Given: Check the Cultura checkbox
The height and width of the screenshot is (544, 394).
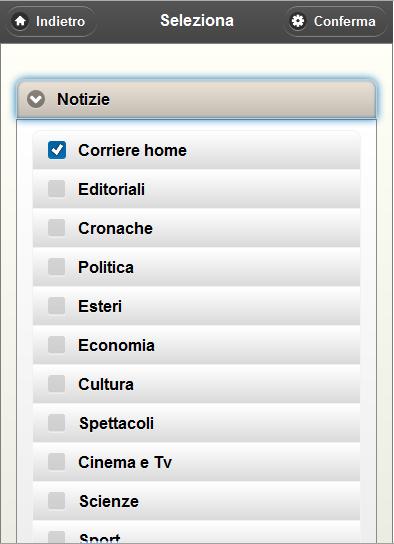Looking at the screenshot, I should [x=57, y=384].
